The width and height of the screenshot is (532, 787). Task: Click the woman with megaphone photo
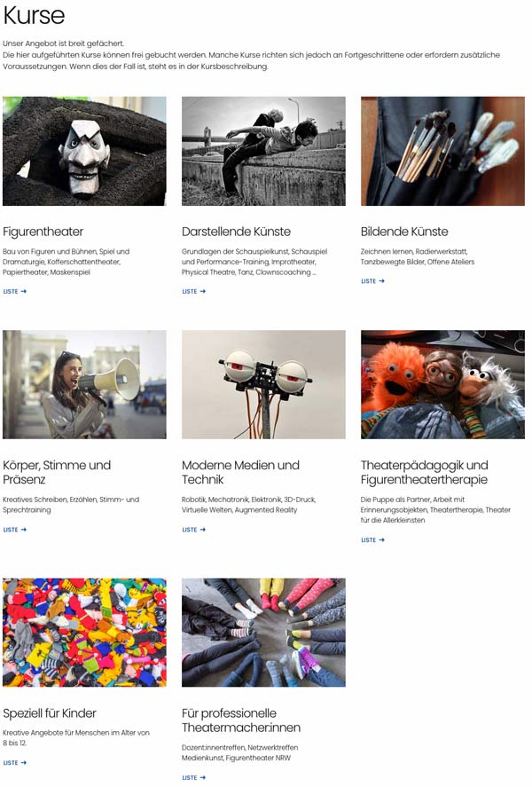coord(84,384)
